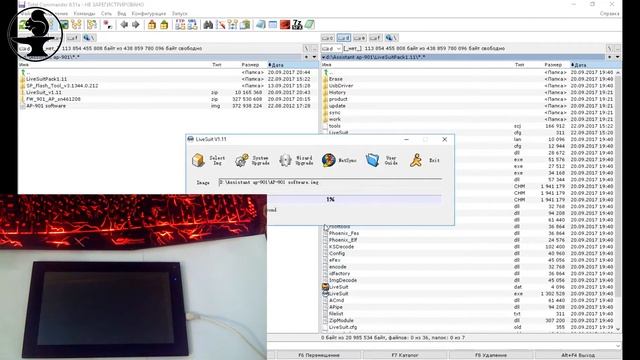Click the LiveSuit upgrade progress bar showing 1%
640x360 pixels.
354,199
